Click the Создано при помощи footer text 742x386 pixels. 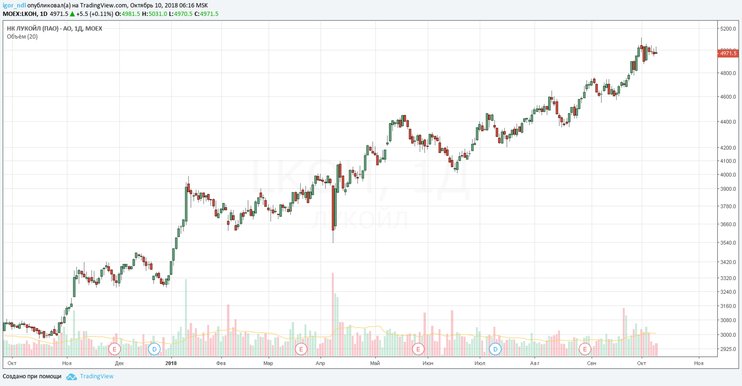pyautogui.click(x=32, y=377)
